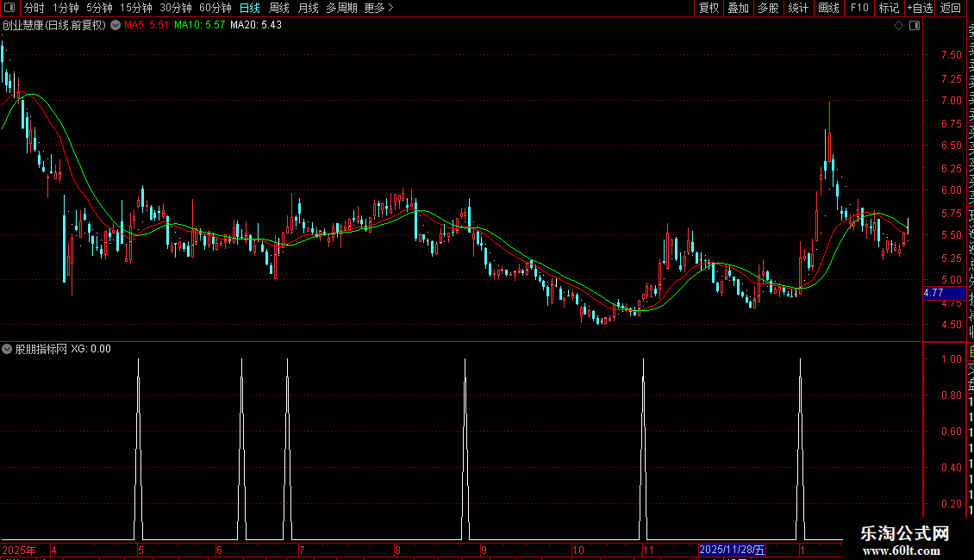Click the 0.40 indicator axis label
This screenshot has height=560, width=974.
click(951, 468)
